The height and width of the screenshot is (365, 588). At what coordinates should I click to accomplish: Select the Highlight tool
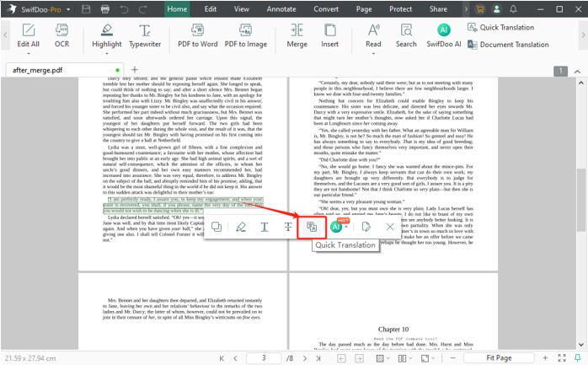point(107,35)
